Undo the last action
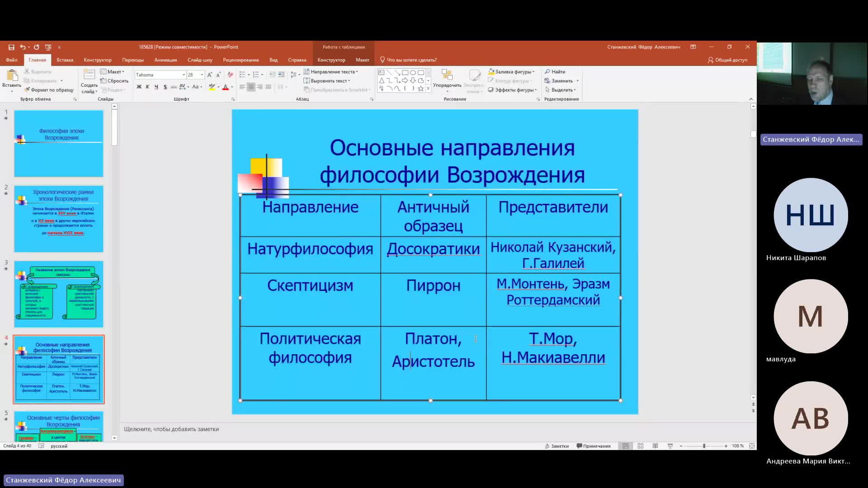 [x=23, y=47]
